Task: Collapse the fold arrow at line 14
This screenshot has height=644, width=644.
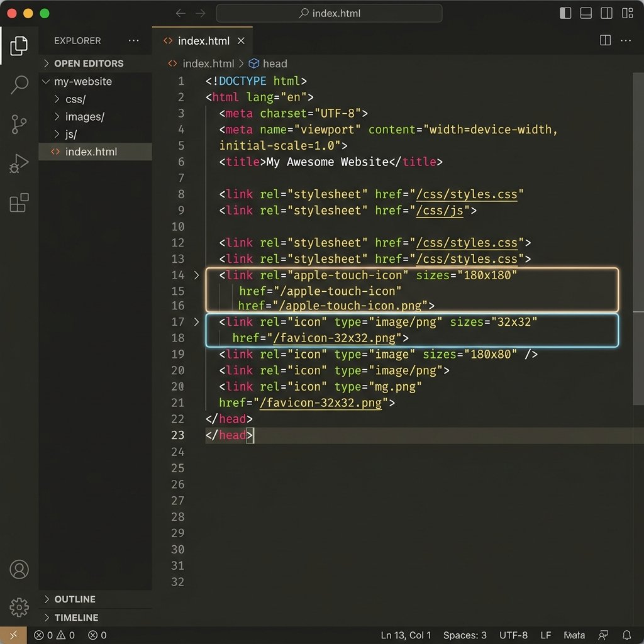Action: pos(196,275)
